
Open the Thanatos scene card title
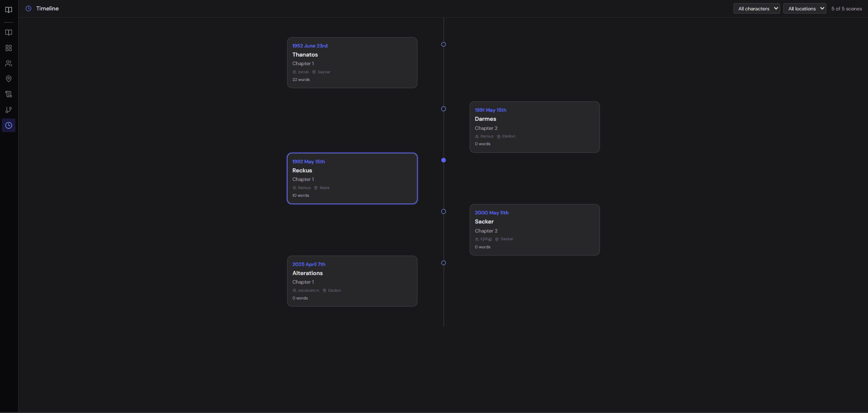(x=305, y=55)
